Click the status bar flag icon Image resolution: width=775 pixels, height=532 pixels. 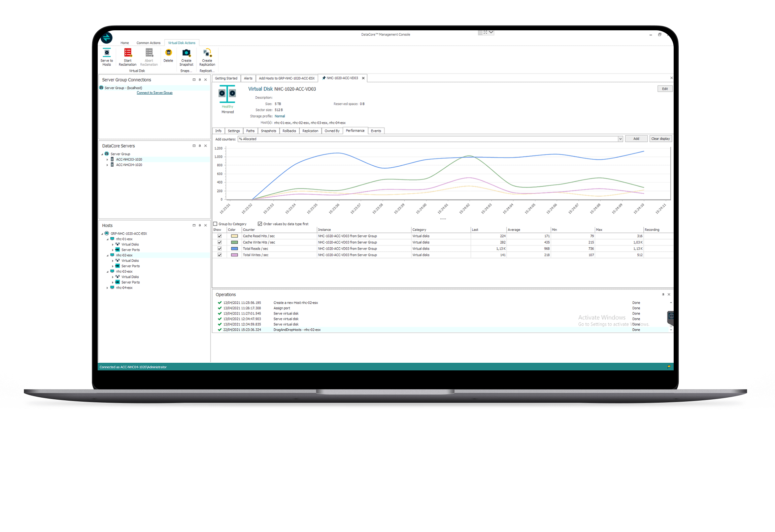[x=669, y=367]
